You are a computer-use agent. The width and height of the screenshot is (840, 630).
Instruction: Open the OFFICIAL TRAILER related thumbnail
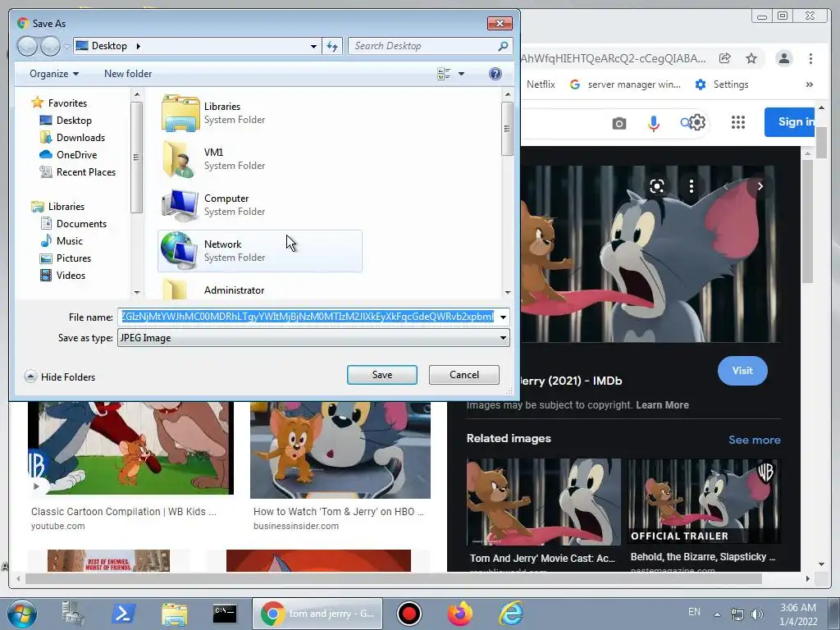704,501
